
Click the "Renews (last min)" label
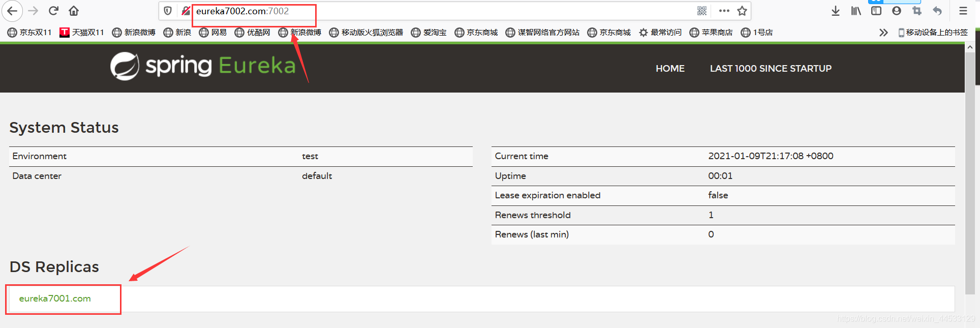pos(532,234)
